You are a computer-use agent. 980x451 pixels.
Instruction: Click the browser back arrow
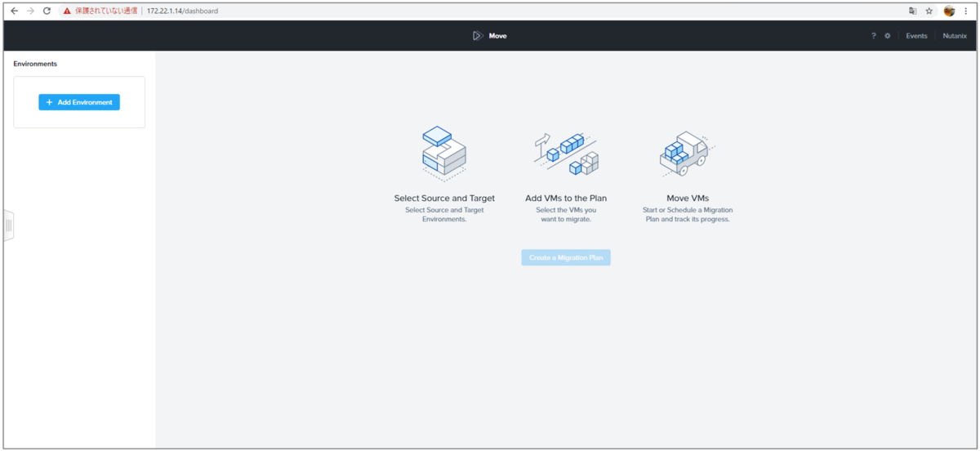point(14,11)
